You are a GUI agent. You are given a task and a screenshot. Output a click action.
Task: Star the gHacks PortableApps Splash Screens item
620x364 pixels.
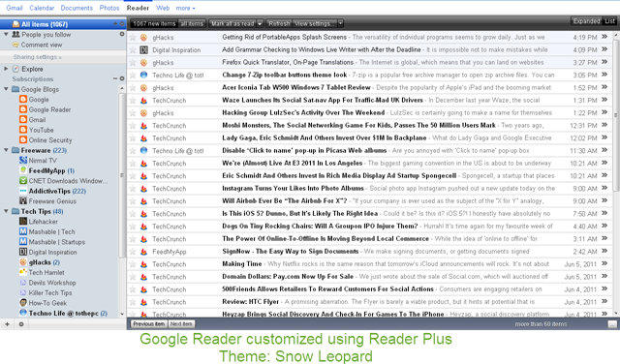point(133,38)
